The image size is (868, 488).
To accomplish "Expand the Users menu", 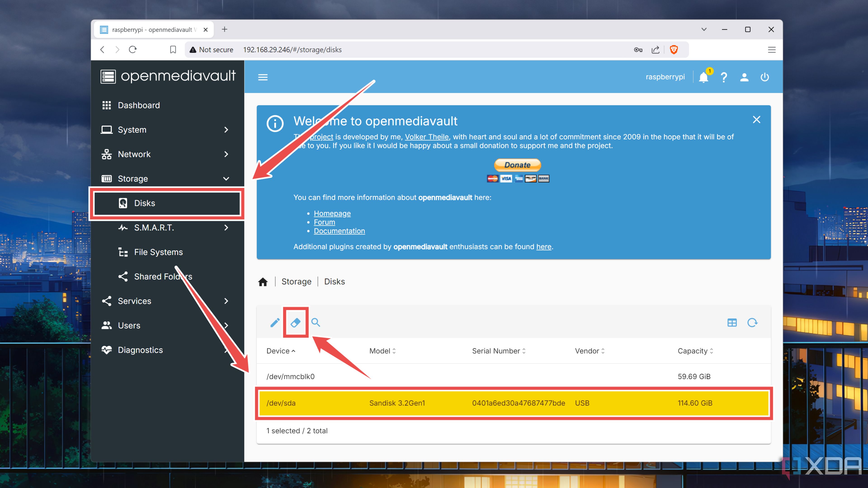I will pyautogui.click(x=167, y=325).
